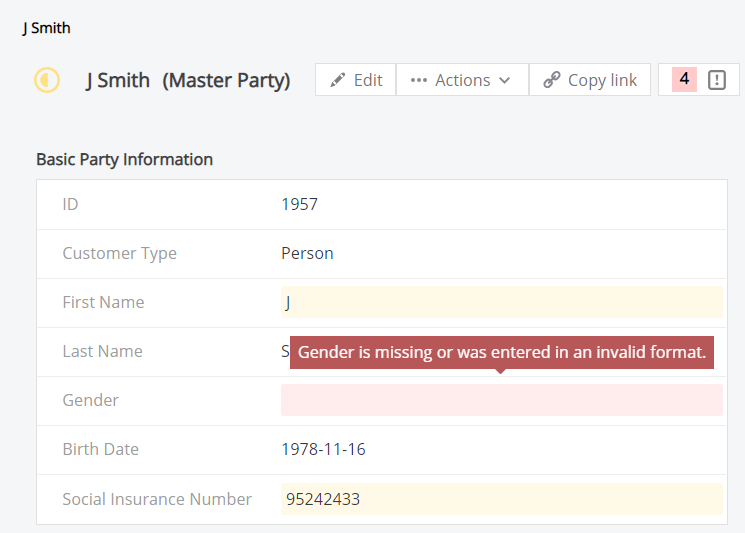The height and width of the screenshot is (533, 745).
Task: Click the Last Name row label
Action: pos(102,351)
